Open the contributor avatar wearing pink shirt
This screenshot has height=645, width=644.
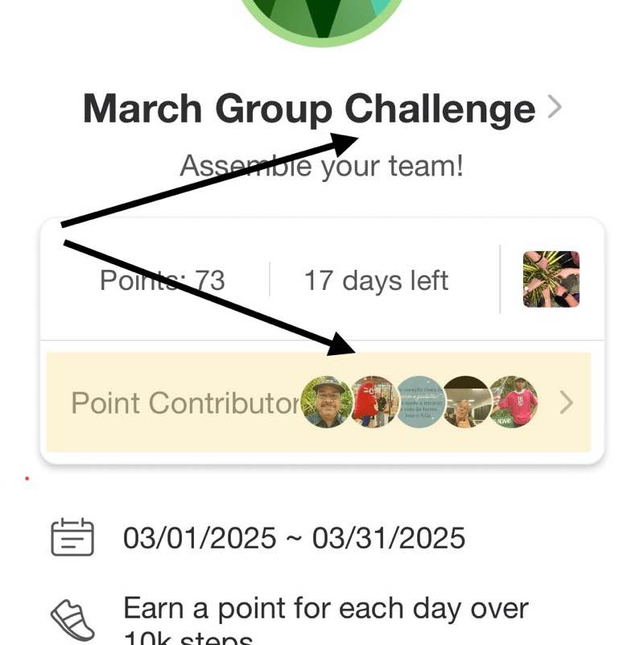click(x=515, y=402)
